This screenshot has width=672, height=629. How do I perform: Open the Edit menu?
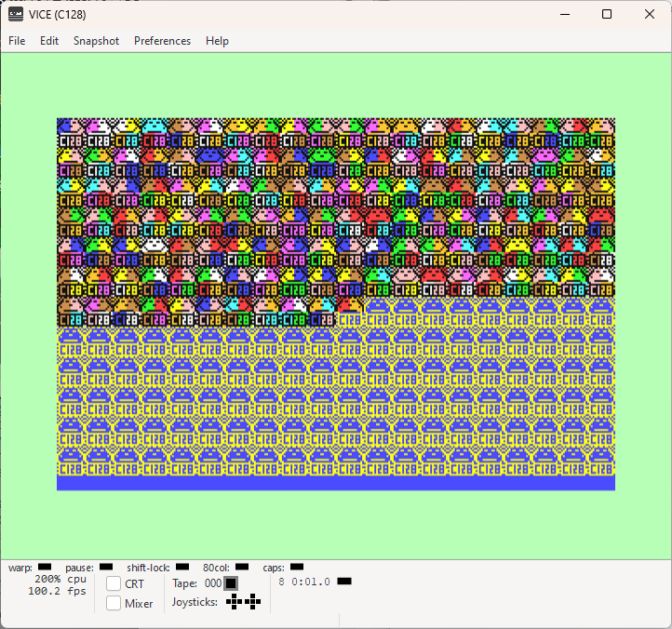[49, 41]
